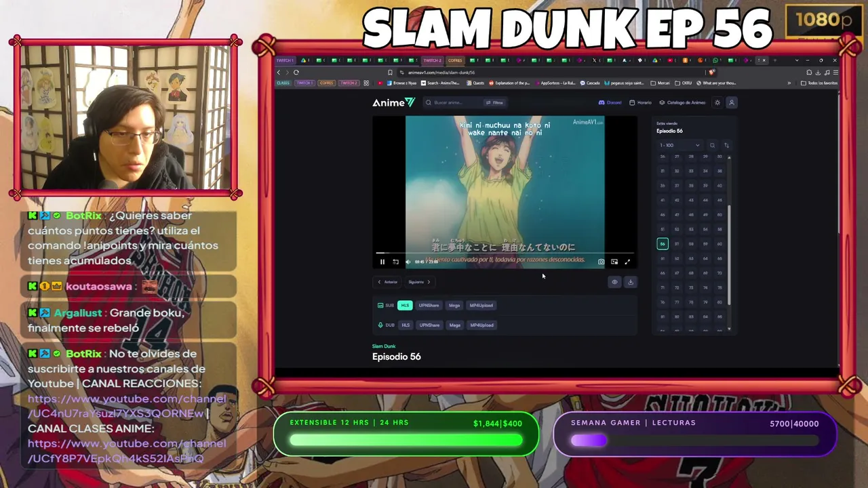Select Mega server in DUB row
Viewport: 868px width, 488px height.
pyautogui.click(x=455, y=325)
